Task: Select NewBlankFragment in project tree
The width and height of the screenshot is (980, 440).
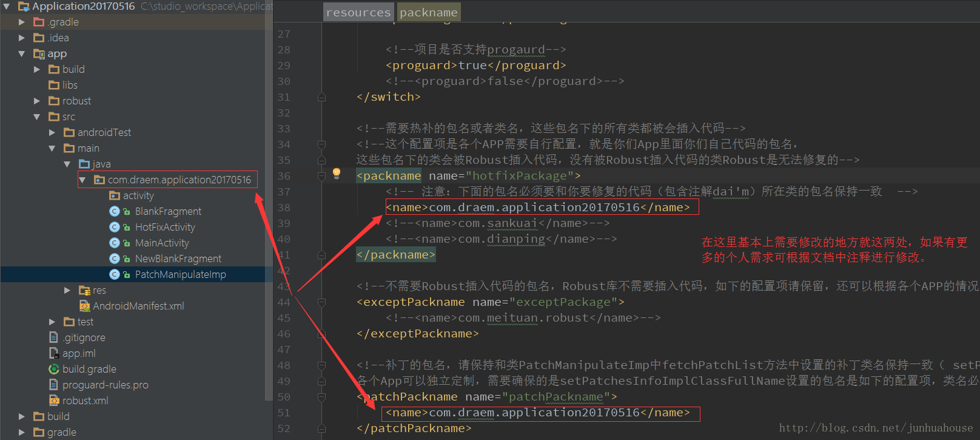Action: pyautogui.click(x=178, y=259)
